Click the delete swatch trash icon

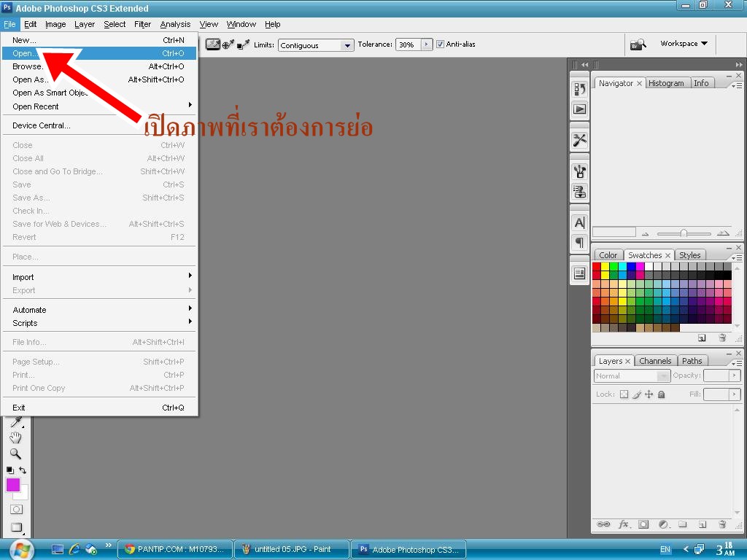point(722,338)
